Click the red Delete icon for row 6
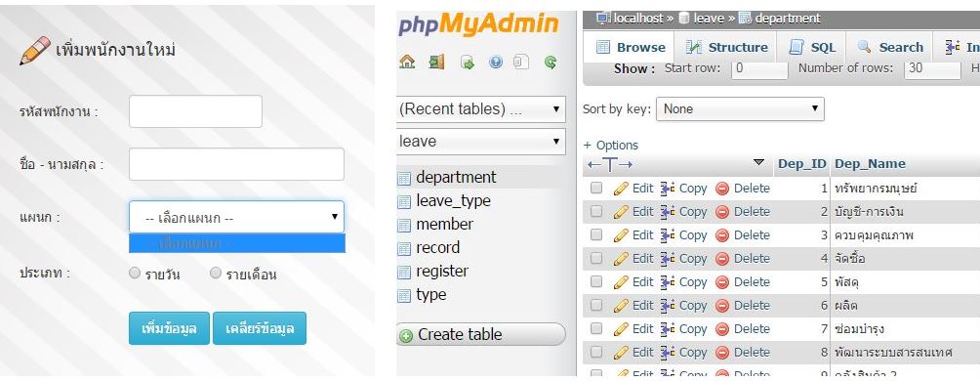980x381 pixels. (x=722, y=306)
